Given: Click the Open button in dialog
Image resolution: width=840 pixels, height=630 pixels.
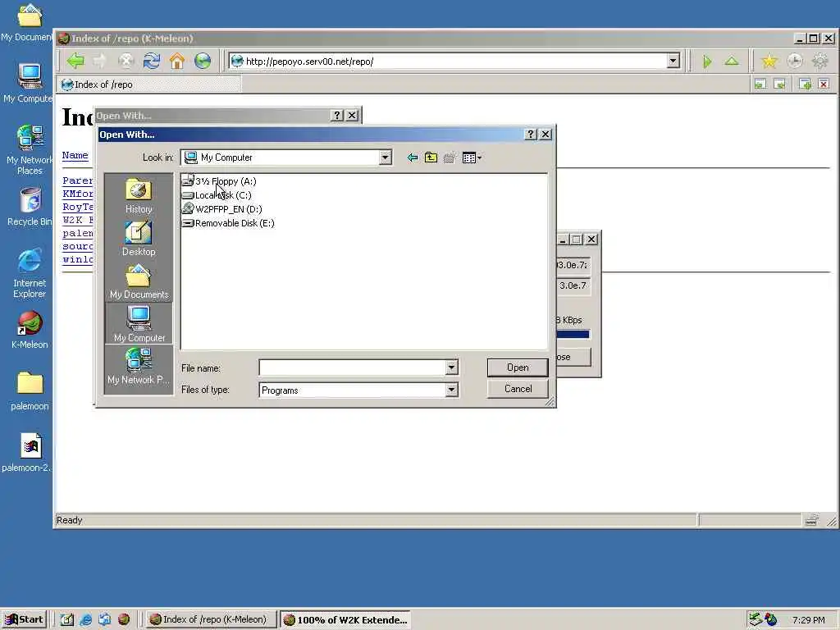Looking at the screenshot, I should (x=518, y=367).
